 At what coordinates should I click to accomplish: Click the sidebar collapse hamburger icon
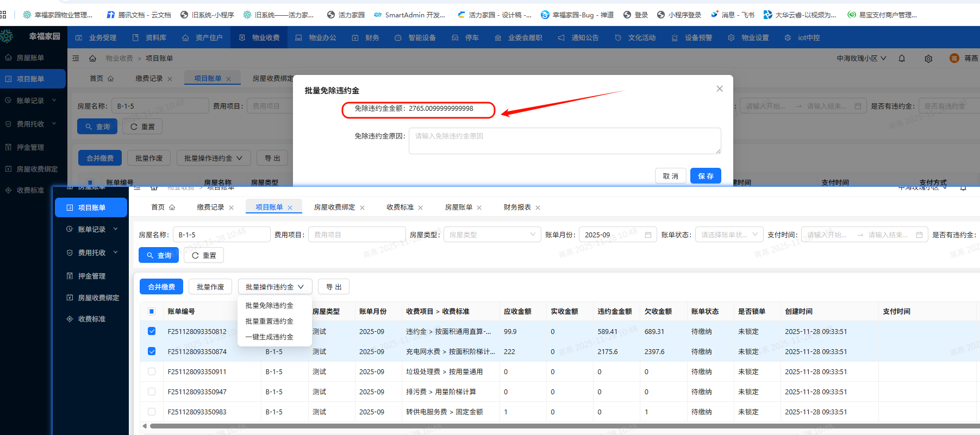coord(76,58)
